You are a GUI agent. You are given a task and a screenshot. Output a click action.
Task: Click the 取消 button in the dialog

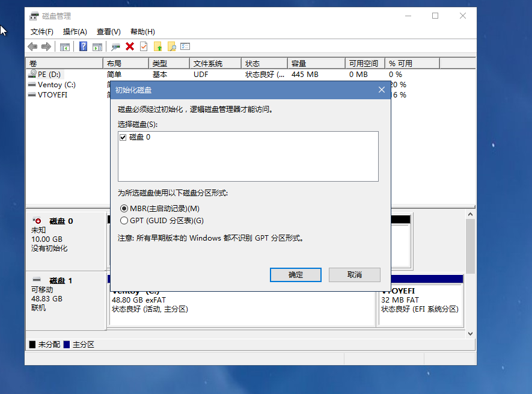(355, 275)
